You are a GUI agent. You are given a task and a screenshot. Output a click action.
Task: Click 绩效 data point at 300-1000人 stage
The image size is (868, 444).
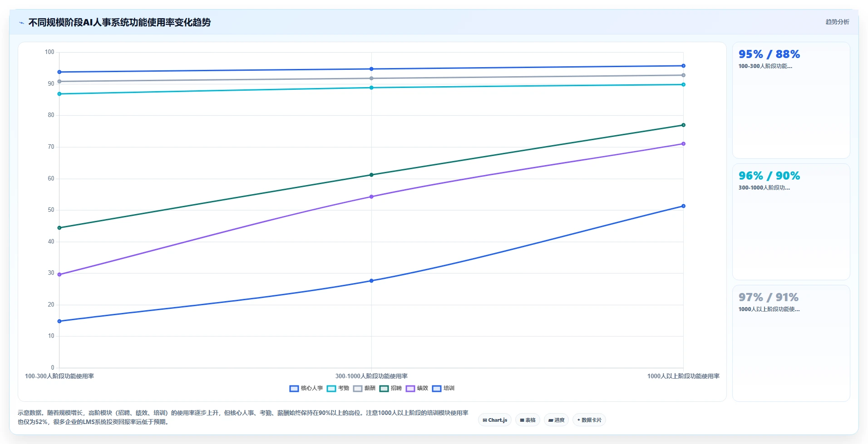371,197
